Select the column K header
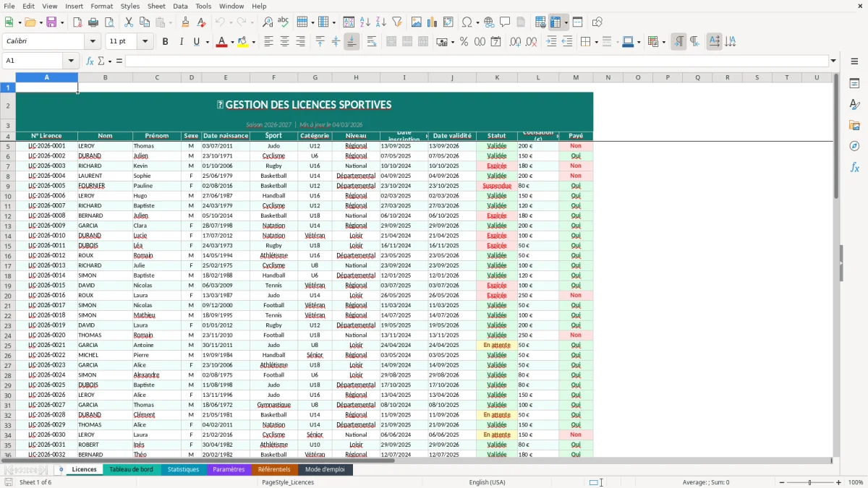868x488 pixels. tap(497, 77)
